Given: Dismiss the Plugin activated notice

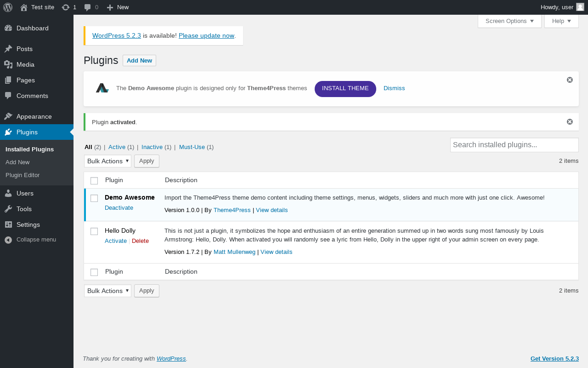Looking at the screenshot, I should 570,122.
